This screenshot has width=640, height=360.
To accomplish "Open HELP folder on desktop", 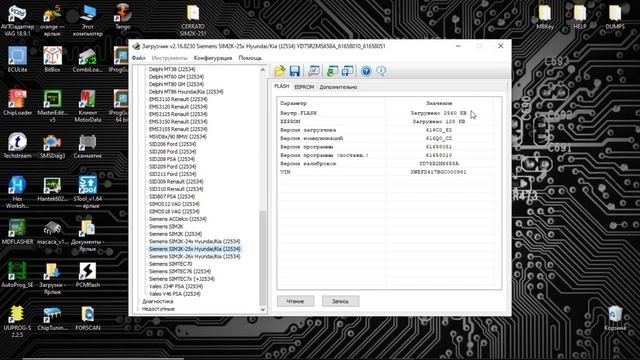I will pos(580,16).
